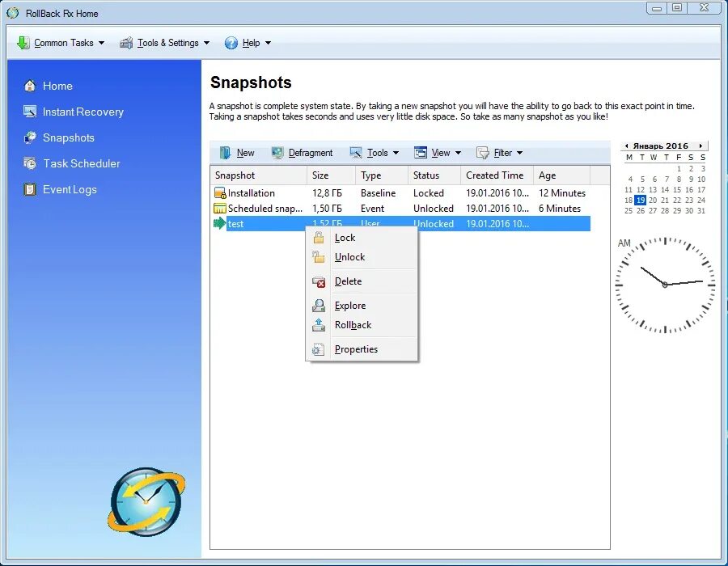Click the Help question mark icon
The height and width of the screenshot is (566, 728).
pyautogui.click(x=231, y=43)
